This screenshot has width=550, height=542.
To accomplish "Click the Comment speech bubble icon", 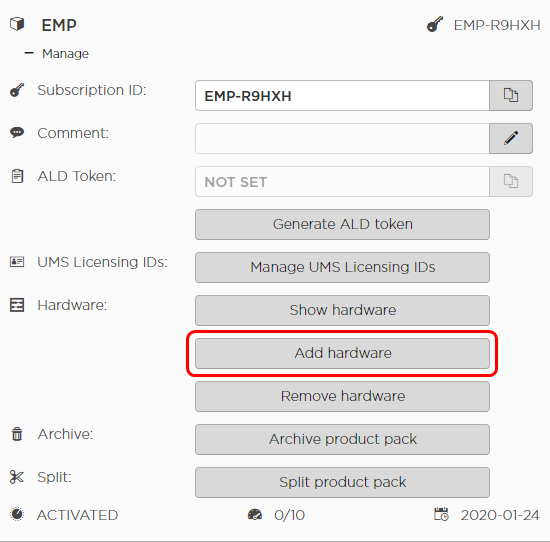I will click(x=17, y=133).
